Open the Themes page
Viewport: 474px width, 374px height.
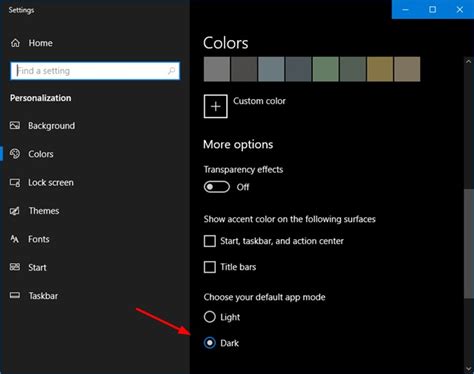pyautogui.click(x=44, y=211)
